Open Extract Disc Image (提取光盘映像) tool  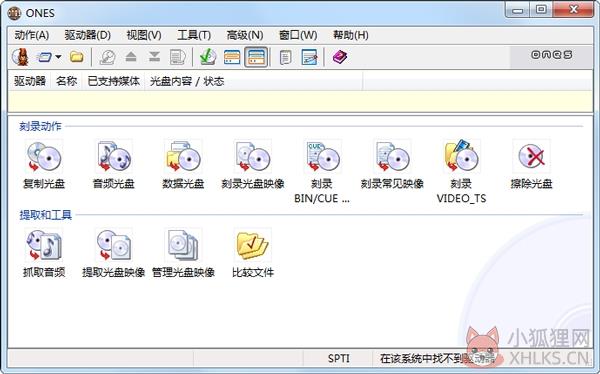tap(114, 253)
